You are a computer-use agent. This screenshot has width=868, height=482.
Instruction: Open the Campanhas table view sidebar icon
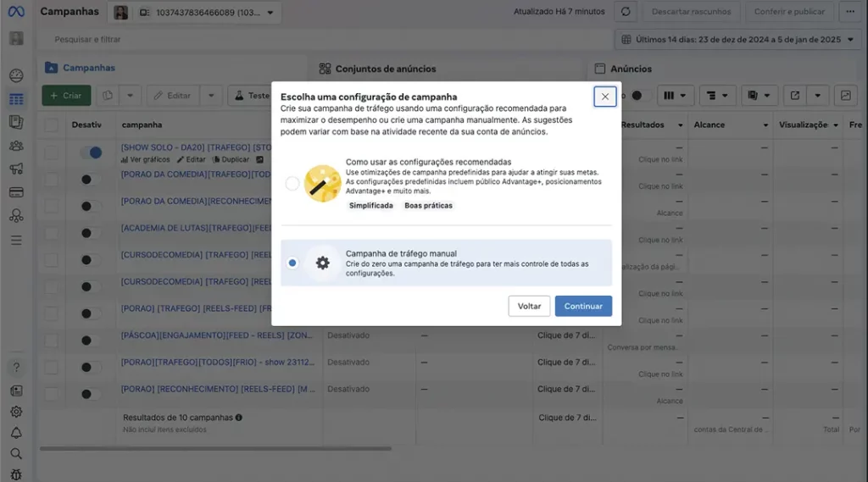click(x=16, y=99)
